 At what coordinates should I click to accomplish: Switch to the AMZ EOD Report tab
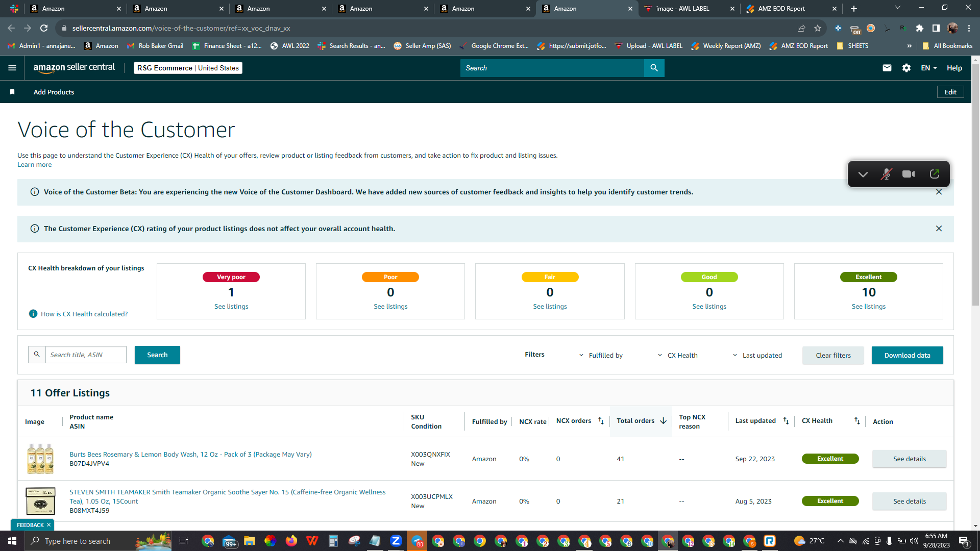791,9
